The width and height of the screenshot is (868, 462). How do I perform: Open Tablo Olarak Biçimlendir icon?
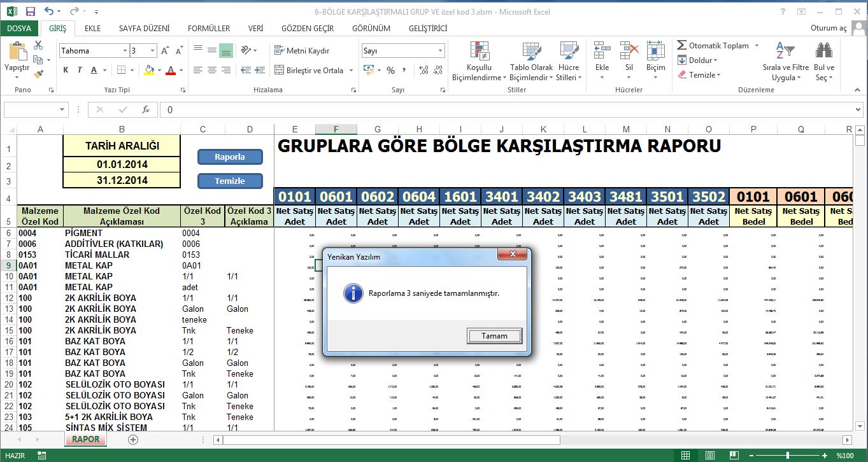[531, 62]
